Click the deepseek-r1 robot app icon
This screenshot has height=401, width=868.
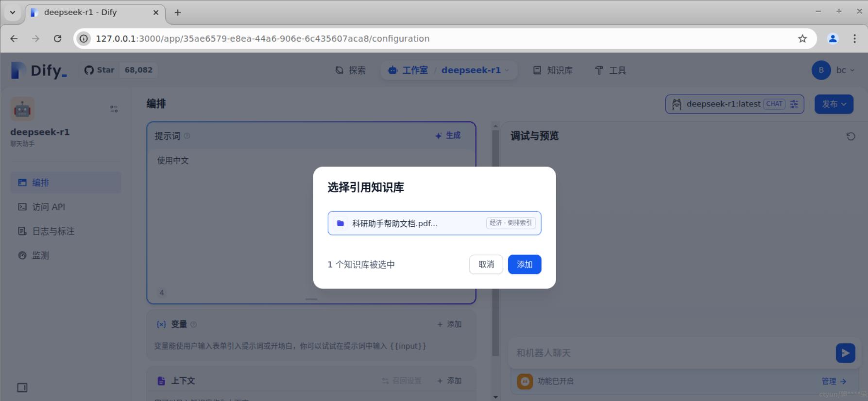[x=22, y=109]
